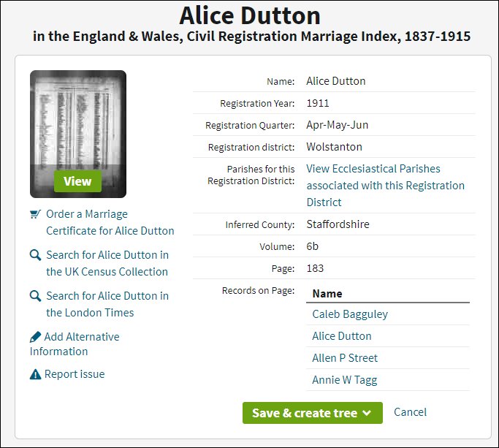Click the Save & create tree button

[304, 413]
